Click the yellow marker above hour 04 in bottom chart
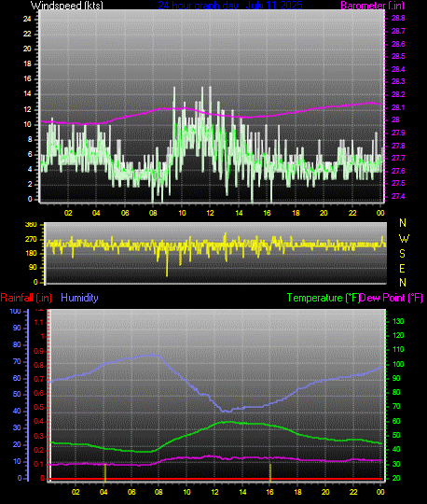The image size is (427, 504). click(x=105, y=472)
